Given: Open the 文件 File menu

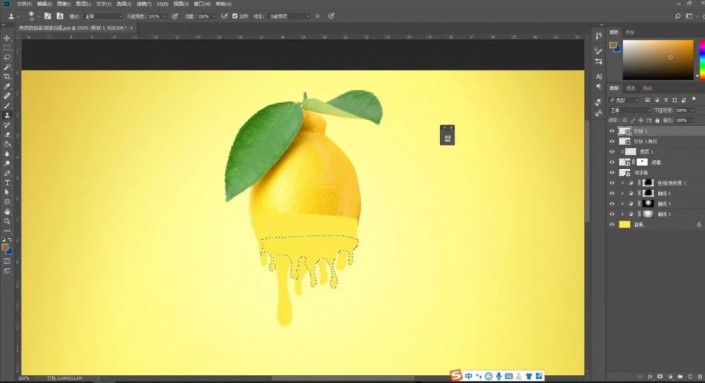Looking at the screenshot, I should [24, 4].
